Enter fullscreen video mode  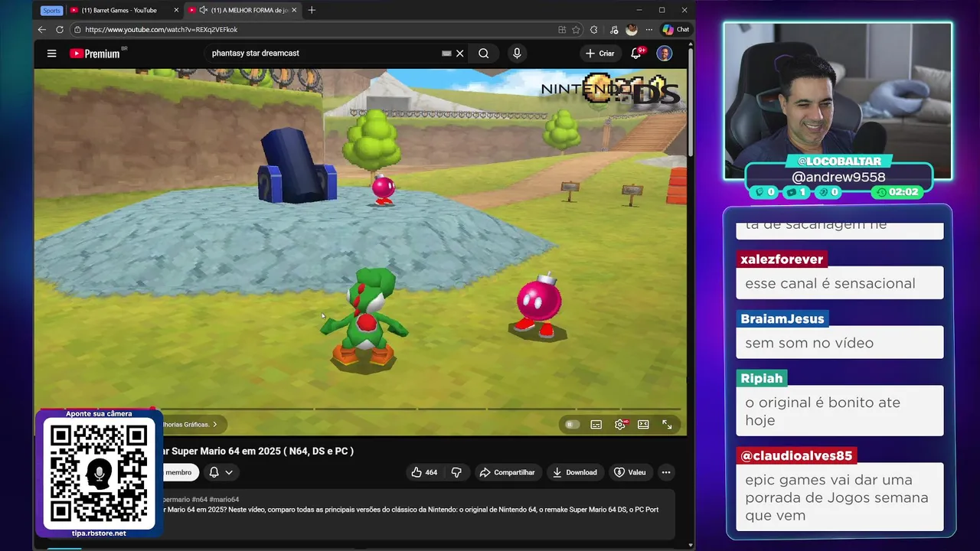click(x=667, y=425)
